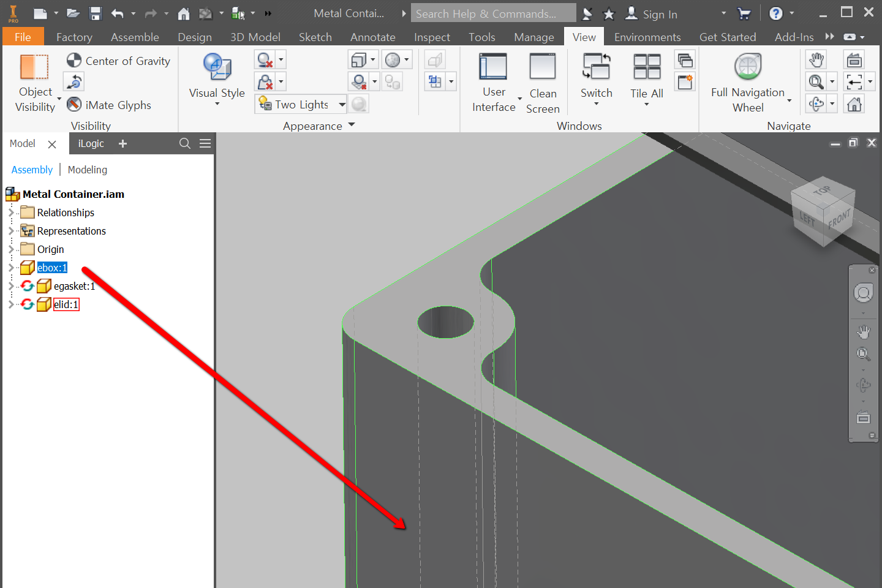The width and height of the screenshot is (882, 588).
Task: Save the assembly with the floppy disk icon
Action: 95,13
